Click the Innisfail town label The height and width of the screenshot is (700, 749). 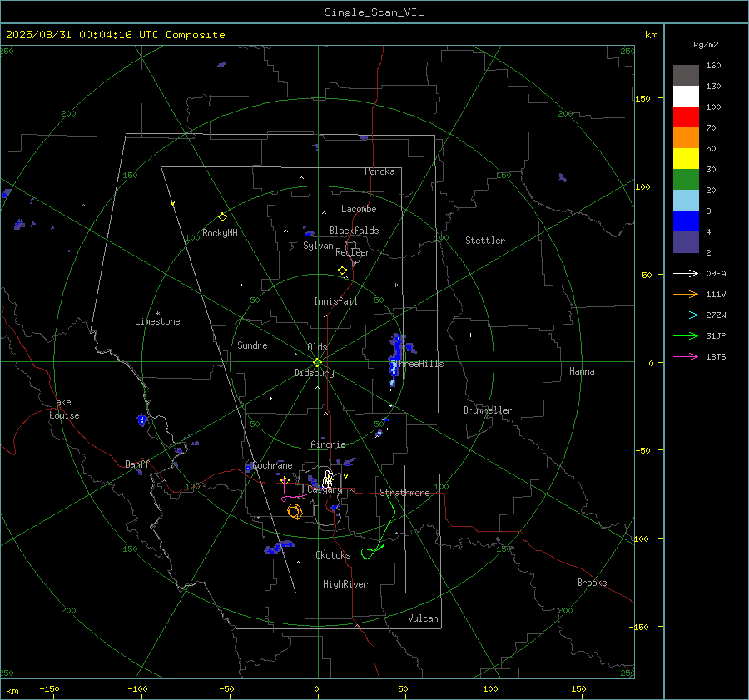(335, 301)
